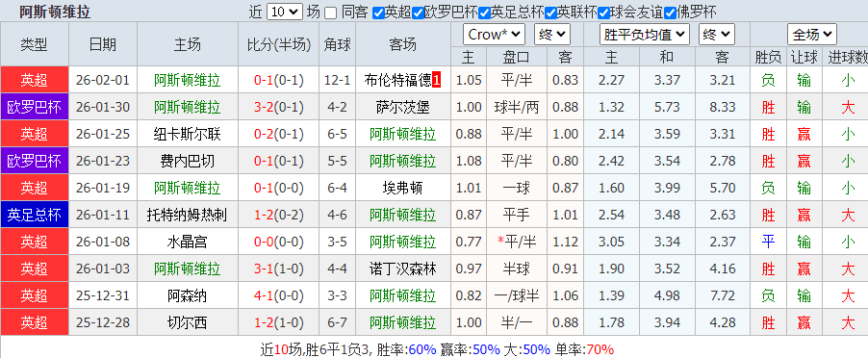Click score 3-2(0-1) against 萨尔茨堡

point(279,108)
